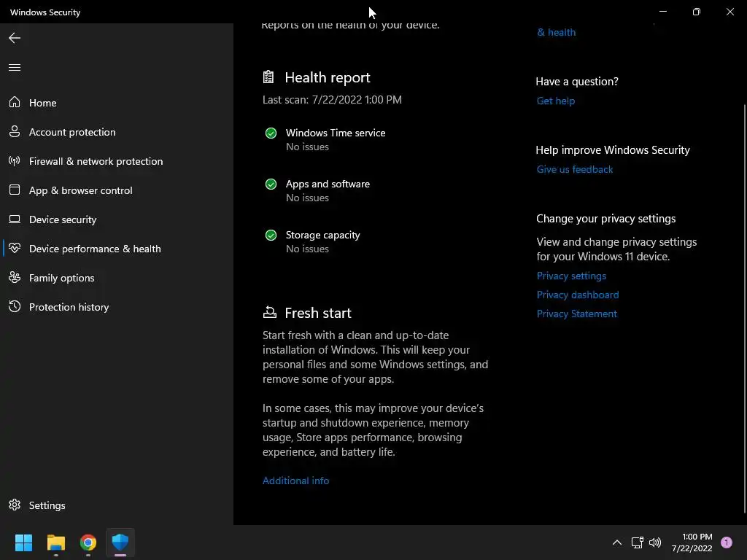The image size is (747, 560).
Task: Select Device performance & health
Action: tap(117, 248)
